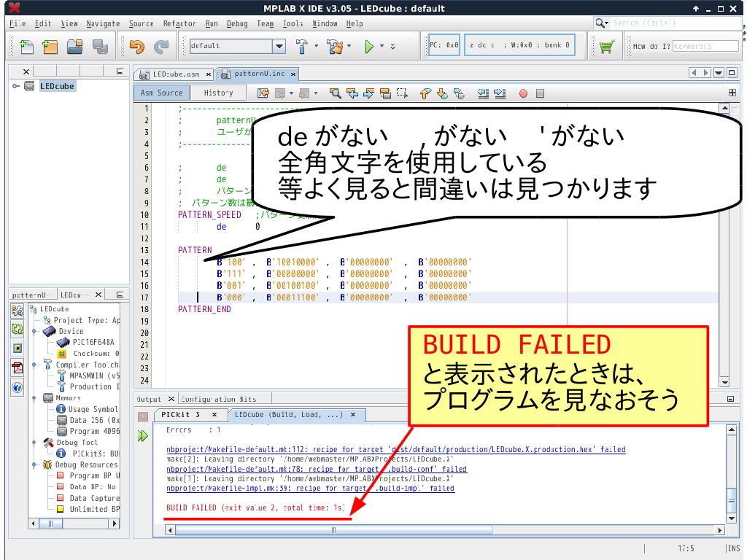Click the dashboard horizontal scrollbar thumb
The height and width of the screenshot is (560, 747).
[x=50, y=524]
